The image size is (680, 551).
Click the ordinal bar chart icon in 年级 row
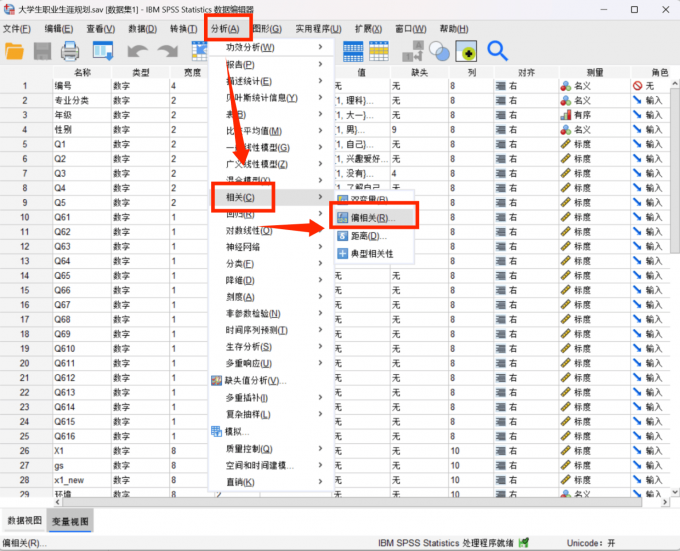point(566,115)
